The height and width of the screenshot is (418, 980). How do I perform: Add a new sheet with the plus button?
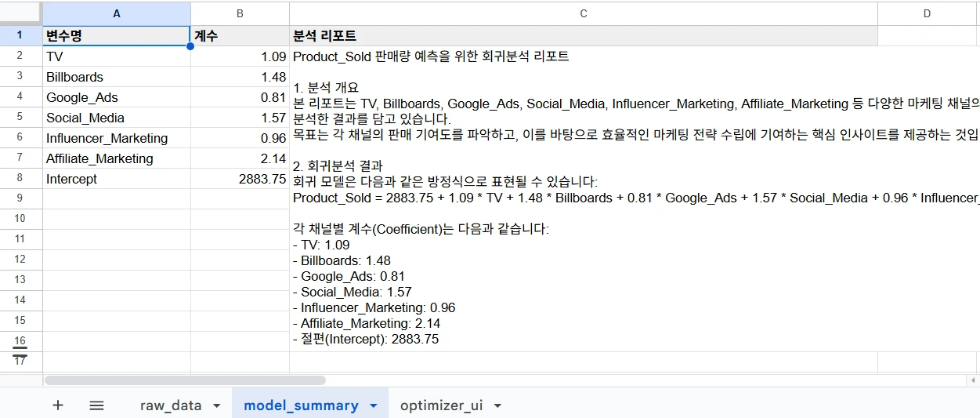tap(57, 405)
